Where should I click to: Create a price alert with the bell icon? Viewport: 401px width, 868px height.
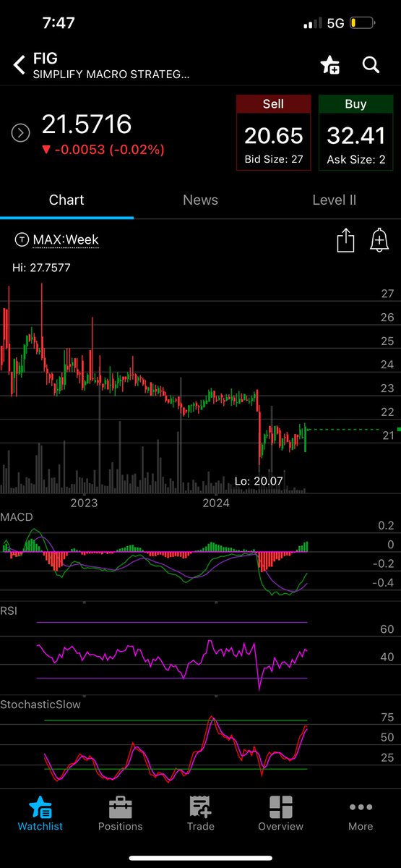[379, 239]
